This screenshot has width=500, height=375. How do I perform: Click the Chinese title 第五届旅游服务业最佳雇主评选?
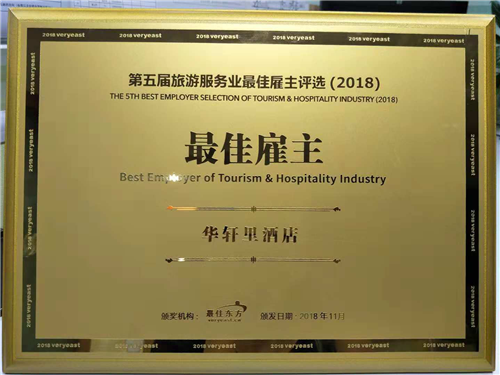pos(227,81)
